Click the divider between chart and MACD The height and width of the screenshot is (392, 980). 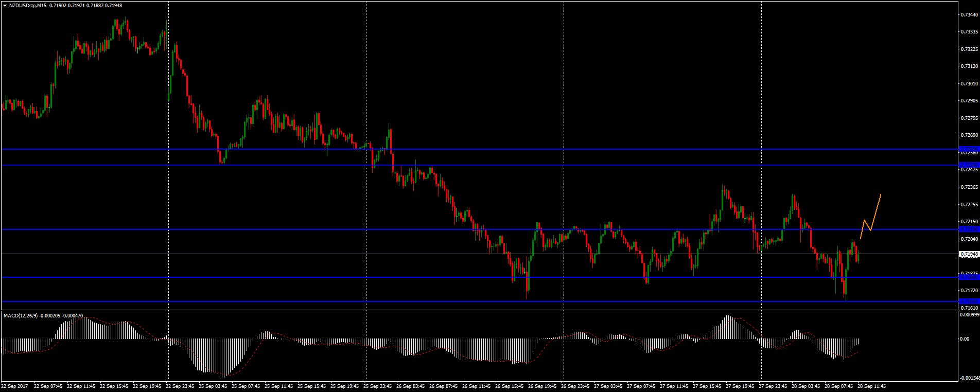[479, 310]
